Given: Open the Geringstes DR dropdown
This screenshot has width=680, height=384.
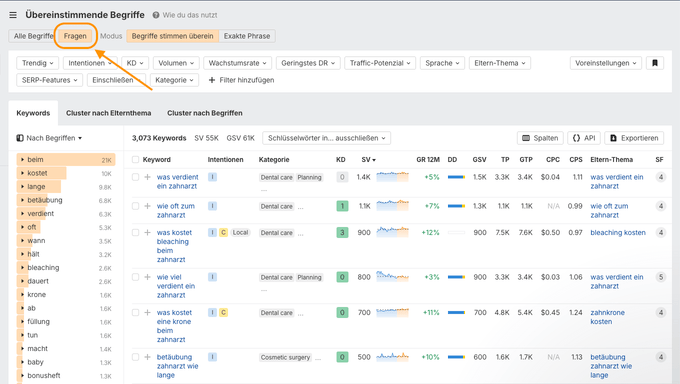Looking at the screenshot, I should [308, 63].
